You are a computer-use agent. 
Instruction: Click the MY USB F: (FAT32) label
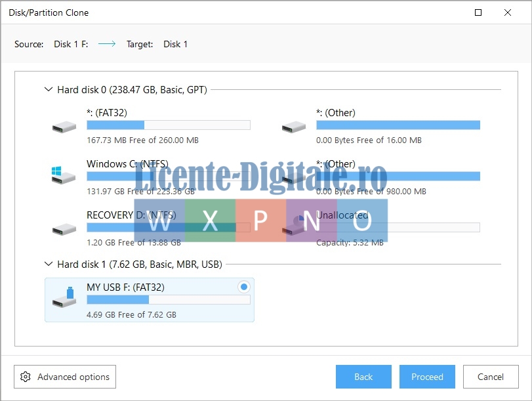tap(125, 287)
